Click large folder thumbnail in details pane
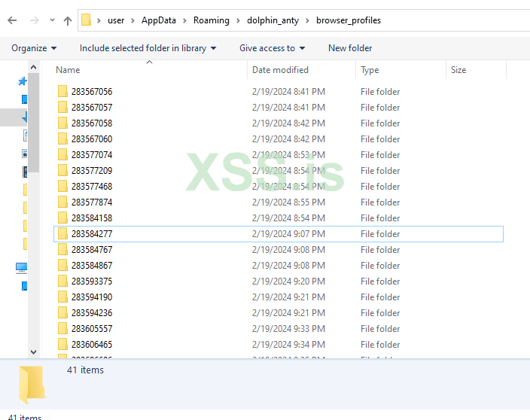 click(32, 384)
